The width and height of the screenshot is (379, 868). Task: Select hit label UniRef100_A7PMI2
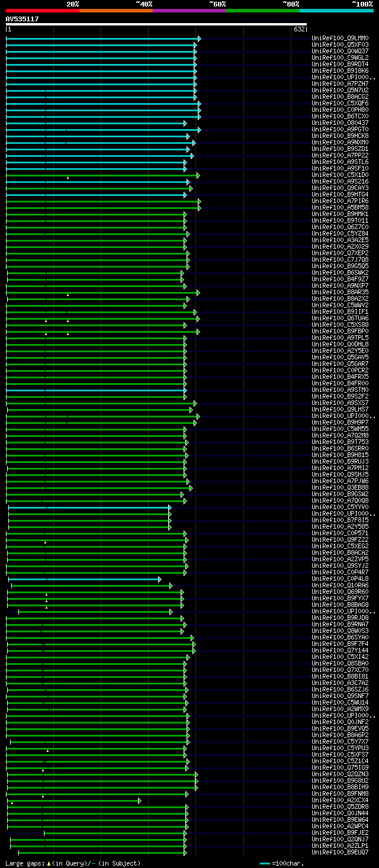point(340,468)
